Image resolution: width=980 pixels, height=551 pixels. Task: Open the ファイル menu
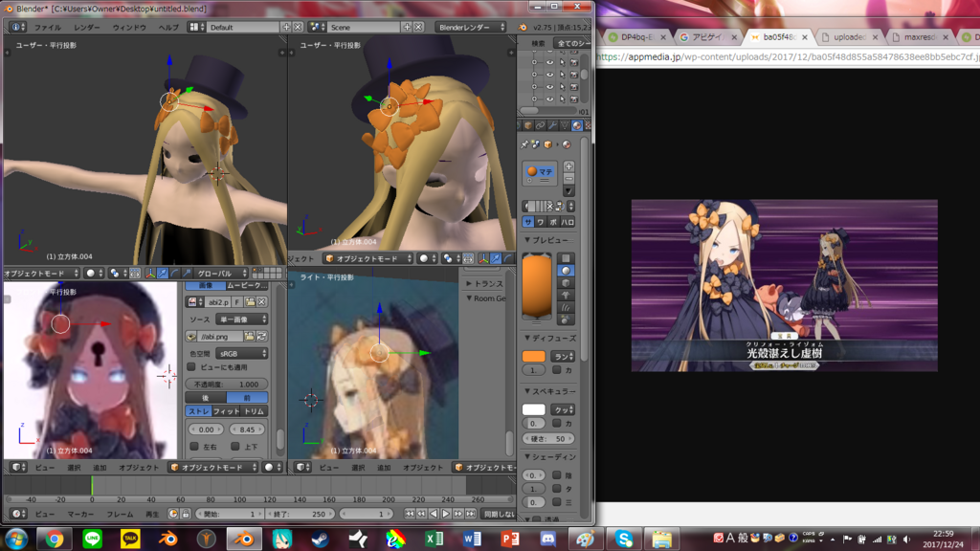point(48,28)
